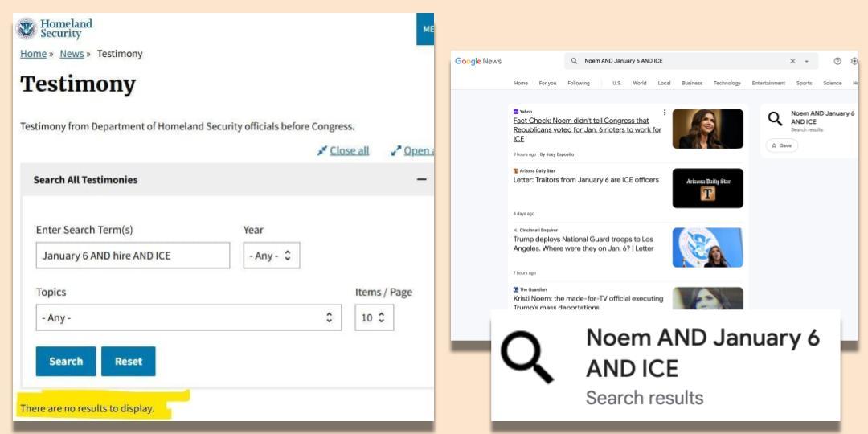Go to Home tab in Google News
The height and width of the screenshot is (434, 868).
521,83
